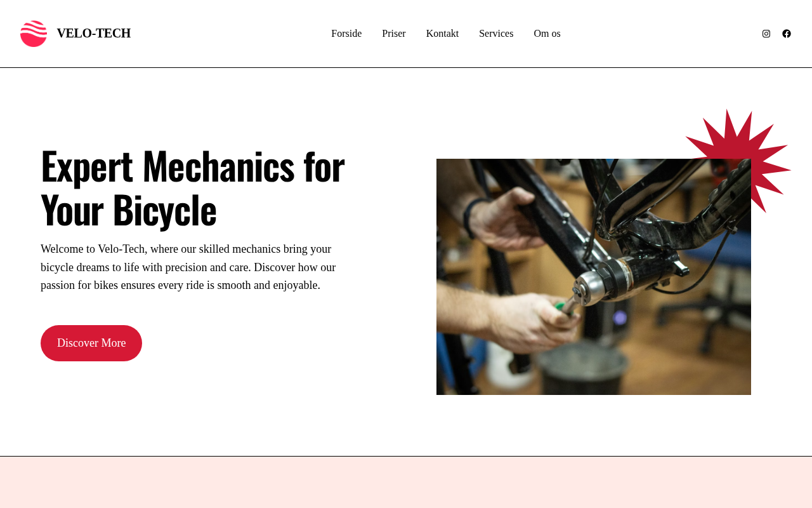Image resolution: width=812 pixels, height=508 pixels.
Task: Click the Discover More button
Action: coord(91,343)
